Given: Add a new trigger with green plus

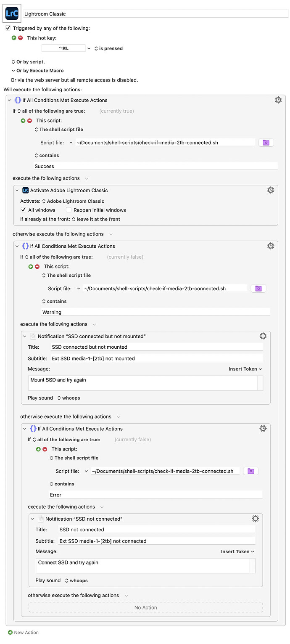Looking at the screenshot, I should point(14,38).
